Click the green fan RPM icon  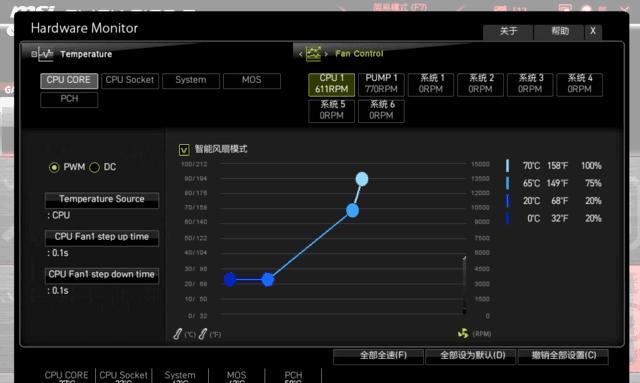tap(463, 333)
